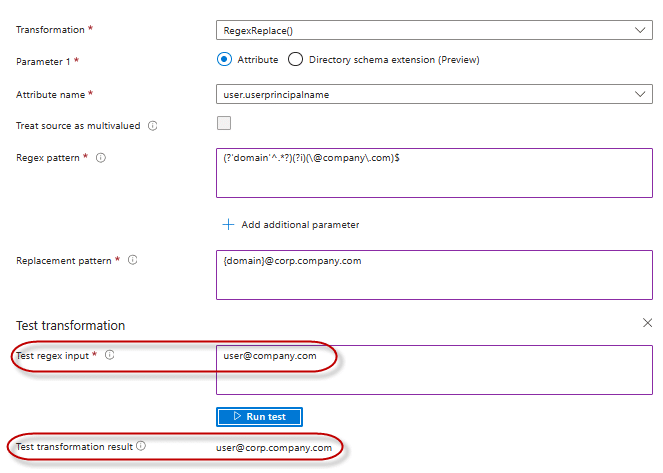Expand the Attribute name user.userprincipalname dropdown
This screenshot has height=473, width=663.
[434, 94]
